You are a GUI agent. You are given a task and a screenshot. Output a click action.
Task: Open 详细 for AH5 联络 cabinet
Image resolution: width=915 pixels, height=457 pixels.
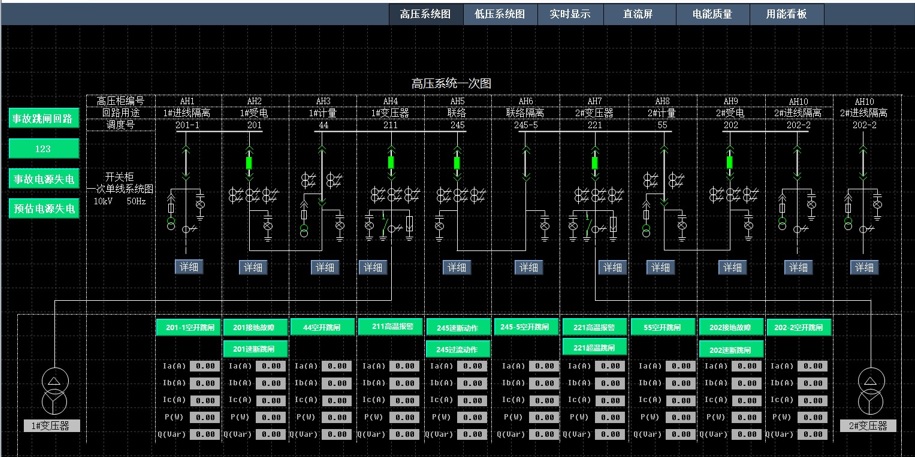click(457, 267)
